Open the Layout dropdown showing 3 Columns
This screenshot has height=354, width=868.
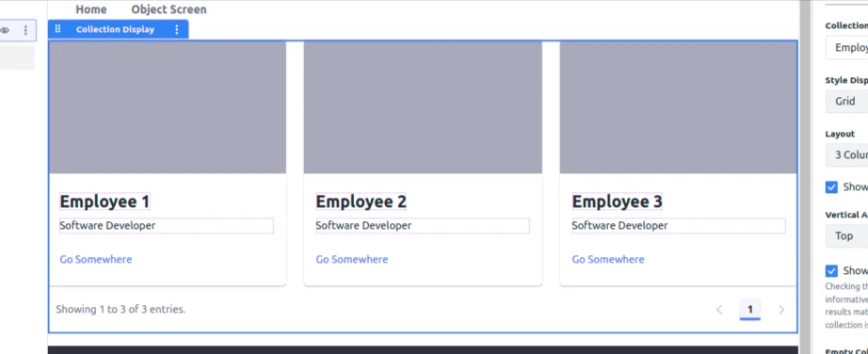click(846, 154)
